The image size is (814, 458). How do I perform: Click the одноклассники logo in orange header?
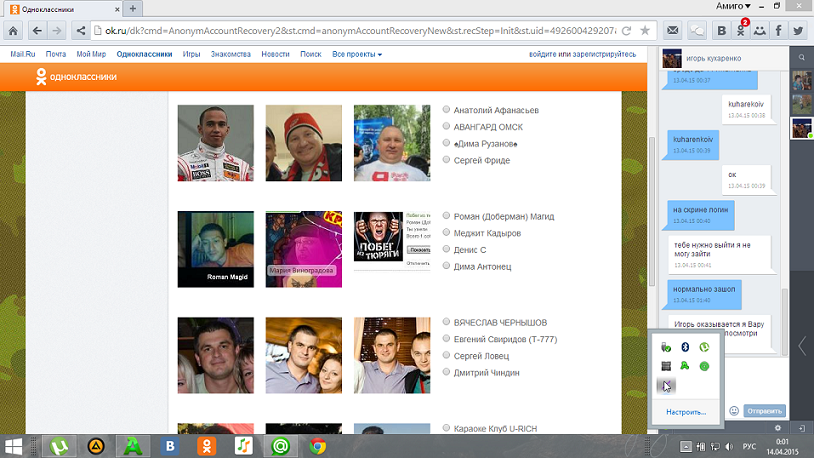pos(76,77)
